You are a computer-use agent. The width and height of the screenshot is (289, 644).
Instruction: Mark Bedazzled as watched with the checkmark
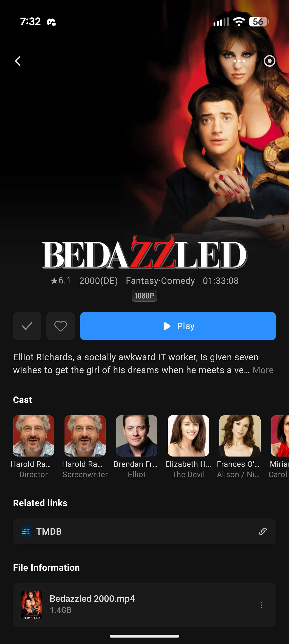point(27,326)
